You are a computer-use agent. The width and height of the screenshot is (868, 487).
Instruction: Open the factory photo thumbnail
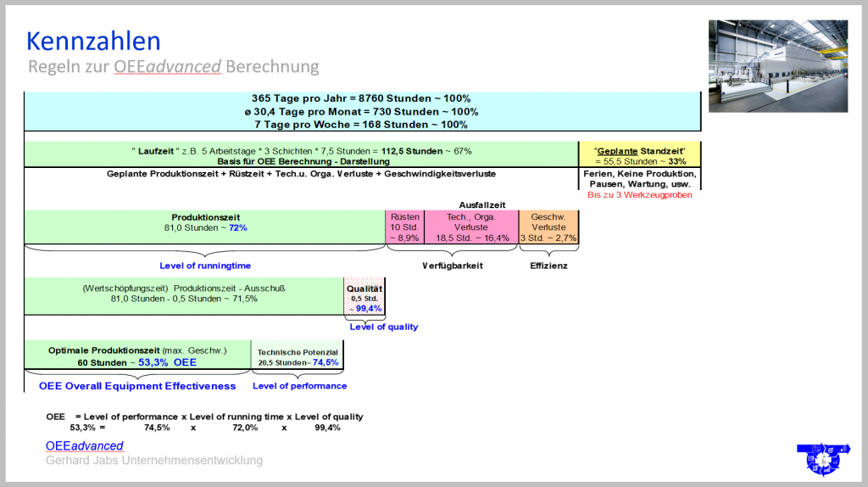coord(777,66)
